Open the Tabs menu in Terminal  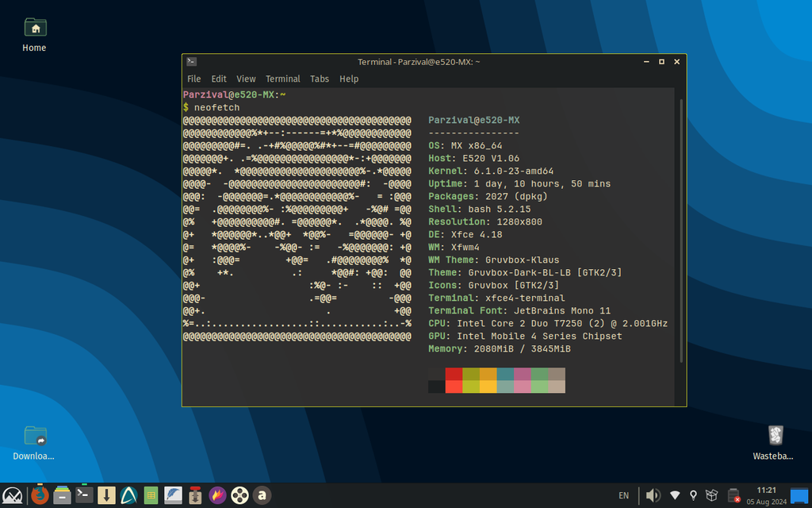click(x=320, y=79)
